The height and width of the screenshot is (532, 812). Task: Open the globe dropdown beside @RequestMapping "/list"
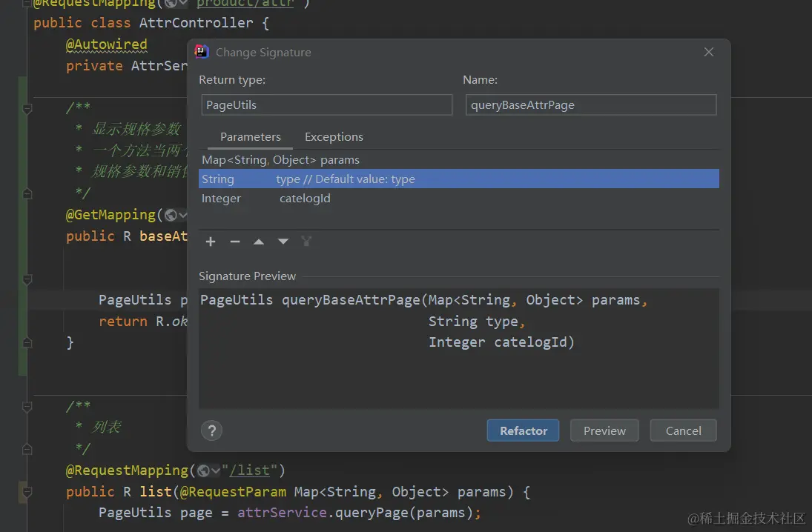click(x=208, y=471)
